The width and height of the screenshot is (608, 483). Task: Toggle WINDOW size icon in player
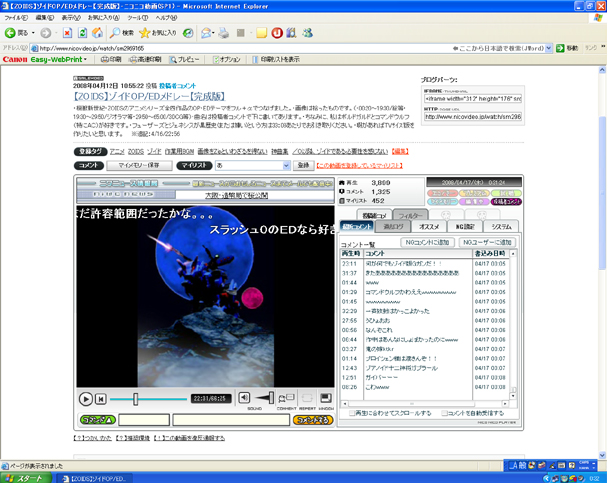pyautogui.click(x=326, y=398)
